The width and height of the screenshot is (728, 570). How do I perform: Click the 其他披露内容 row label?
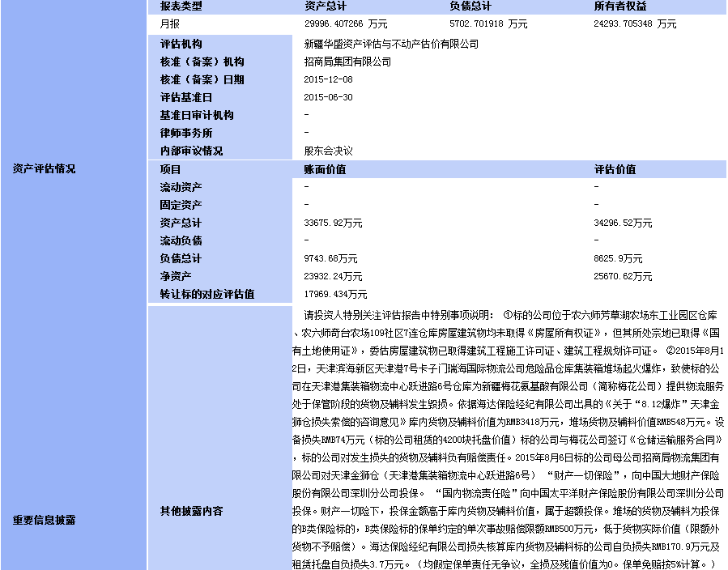pyautogui.click(x=191, y=511)
